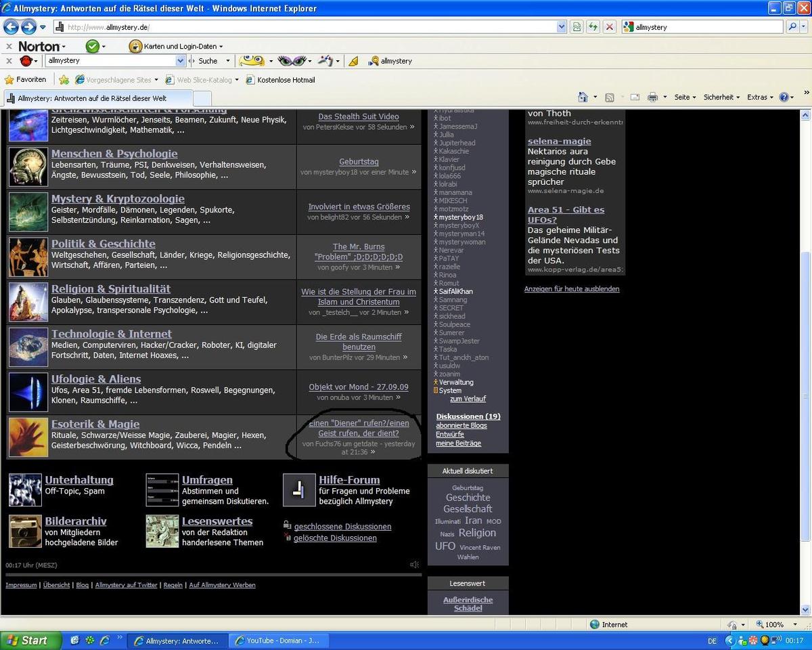Click Objekt vor Mond - 27.09.09 thread
812x650 pixels.
pos(359,387)
